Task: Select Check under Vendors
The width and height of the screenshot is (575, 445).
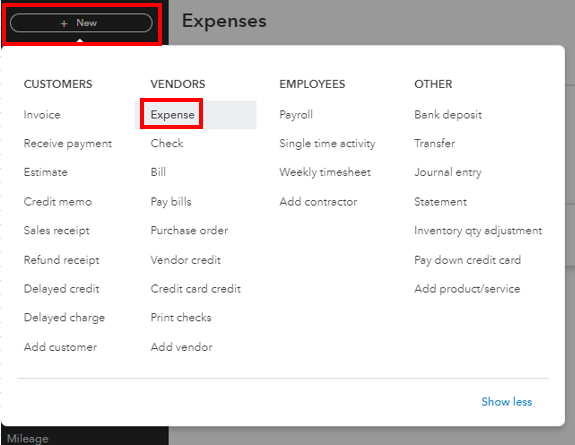Action: (x=167, y=143)
